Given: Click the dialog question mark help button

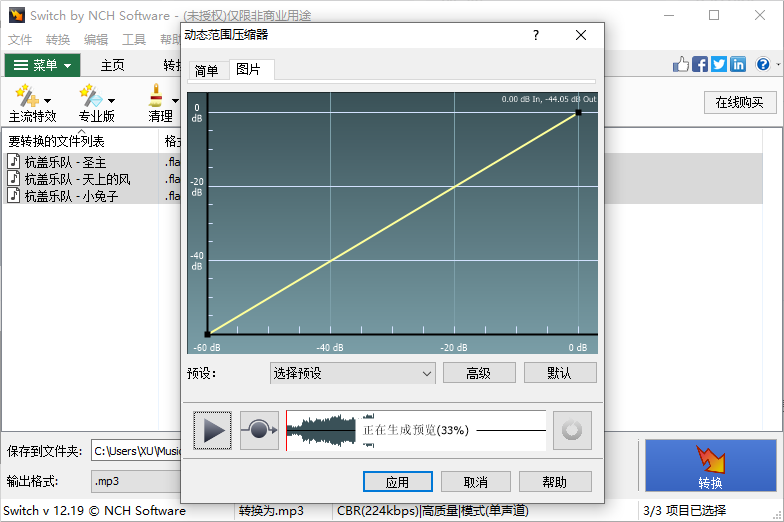Looking at the screenshot, I should 536,35.
